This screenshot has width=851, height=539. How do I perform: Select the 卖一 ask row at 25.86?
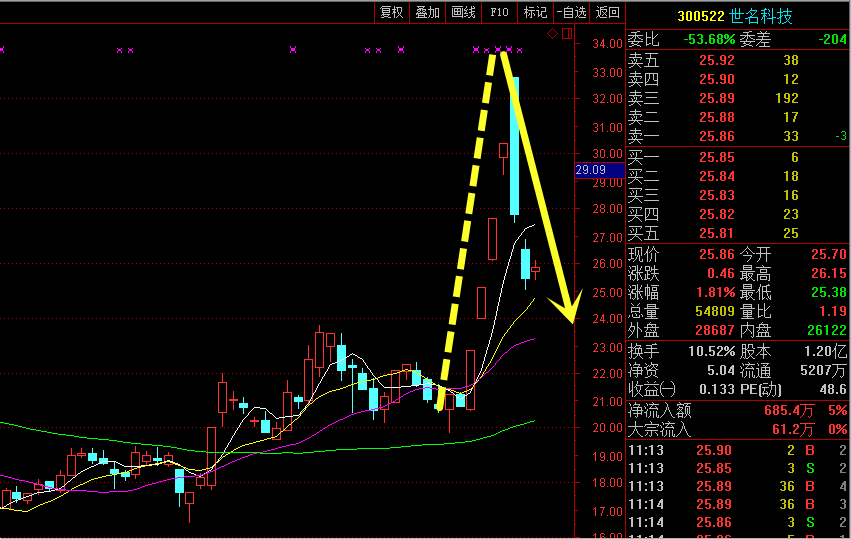click(737, 136)
